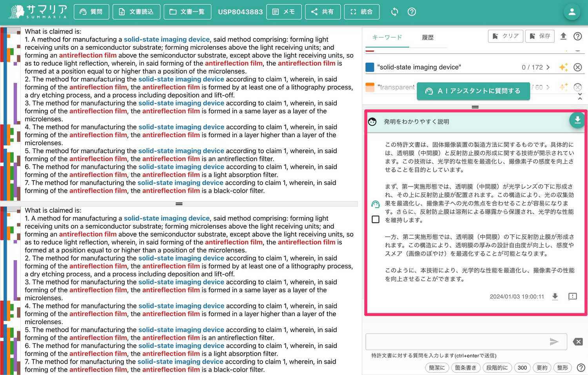Open the keyword panel help icon
This screenshot has height=375, width=588.
pos(577,36)
